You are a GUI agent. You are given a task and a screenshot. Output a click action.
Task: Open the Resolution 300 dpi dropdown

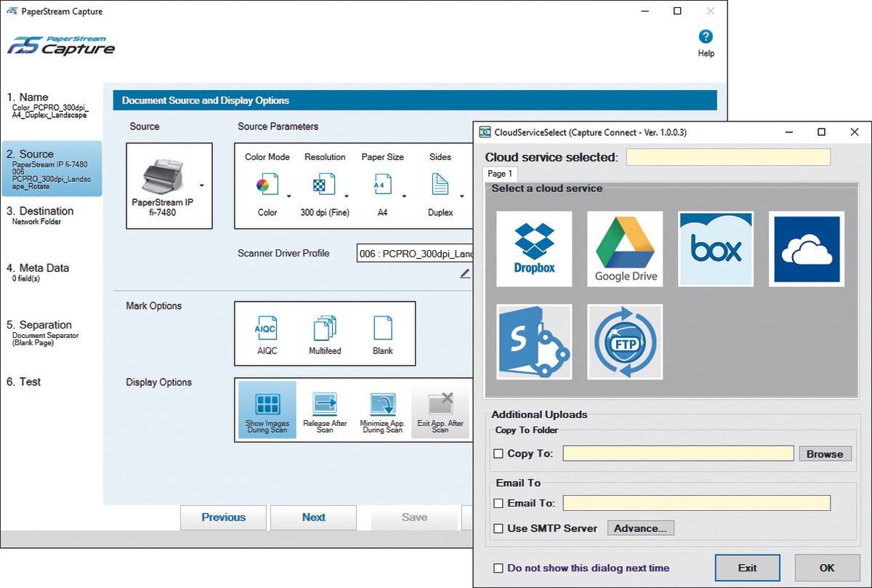(x=347, y=196)
